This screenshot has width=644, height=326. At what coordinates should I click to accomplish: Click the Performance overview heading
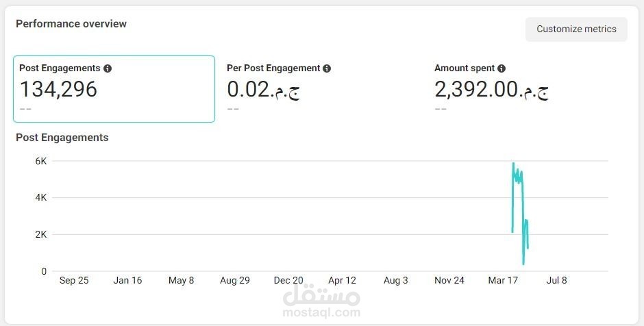pyautogui.click(x=71, y=24)
